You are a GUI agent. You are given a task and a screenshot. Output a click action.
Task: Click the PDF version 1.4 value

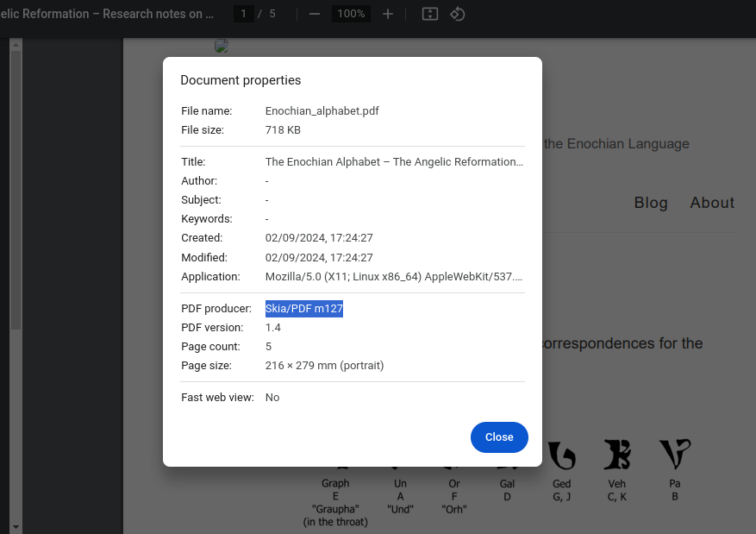point(272,328)
